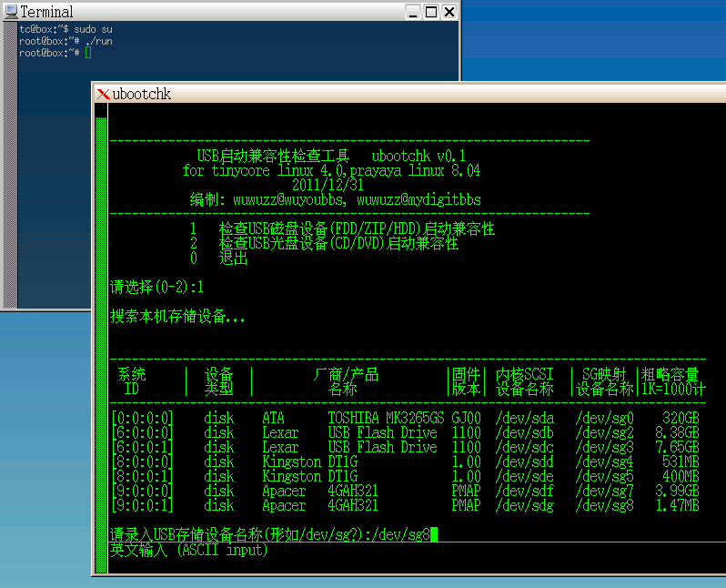
Task: Click menu option 1 FDD/ZIP/HDD check
Action: [x=342, y=228]
